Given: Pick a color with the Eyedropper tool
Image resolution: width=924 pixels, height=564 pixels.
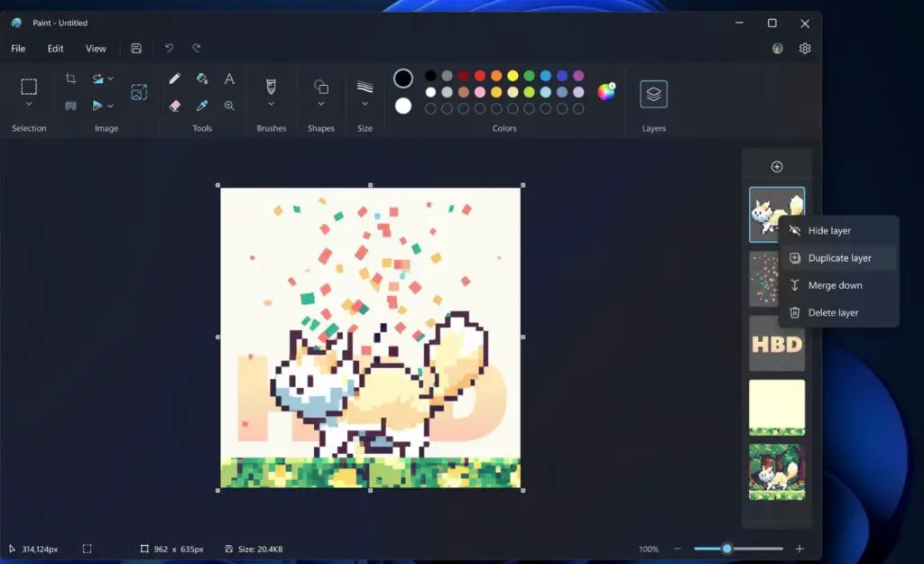Looking at the screenshot, I should (201, 106).
